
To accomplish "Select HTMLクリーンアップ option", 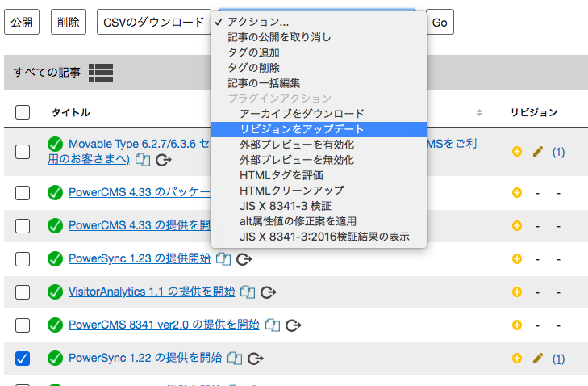I will tap(319, 191).
